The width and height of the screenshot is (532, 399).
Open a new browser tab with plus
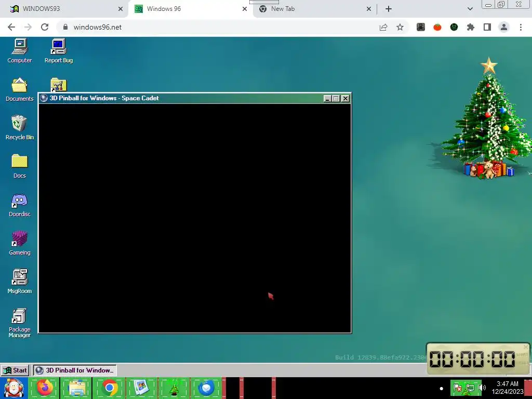pyautogui.click(x=389, y=9)
